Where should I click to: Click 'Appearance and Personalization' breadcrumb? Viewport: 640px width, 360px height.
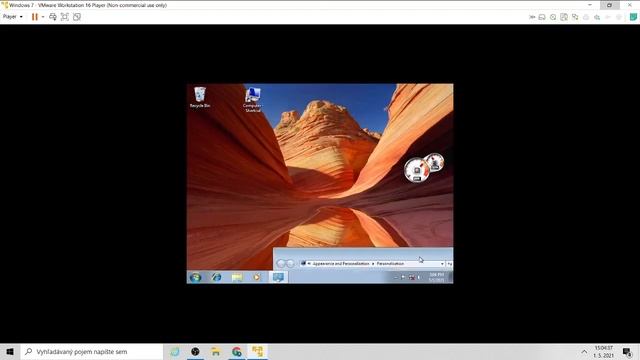coord(341,264)
